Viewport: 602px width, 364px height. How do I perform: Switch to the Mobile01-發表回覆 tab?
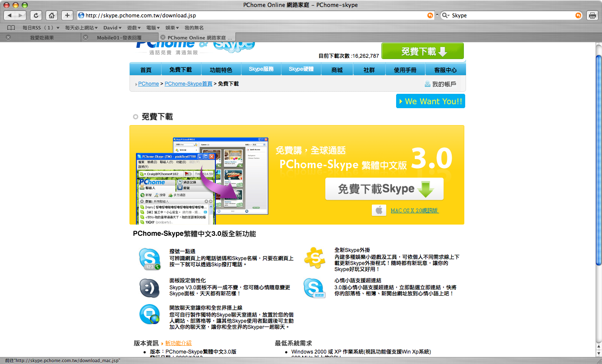click(x=119, y=37)
